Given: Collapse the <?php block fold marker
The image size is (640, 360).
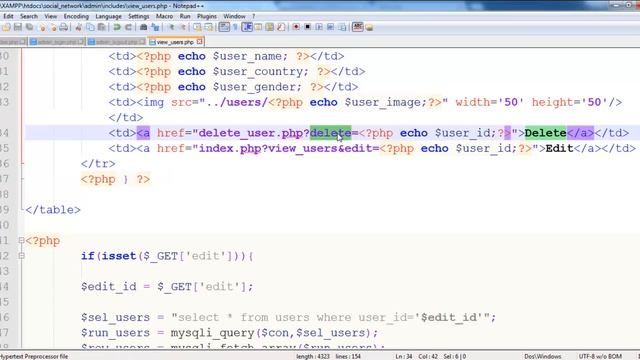Looking at the screenshot, I should pos(22,240).
